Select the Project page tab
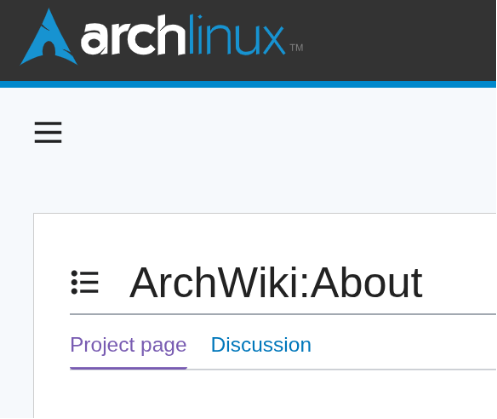This screenshot has width=497, height=419. 128,345
